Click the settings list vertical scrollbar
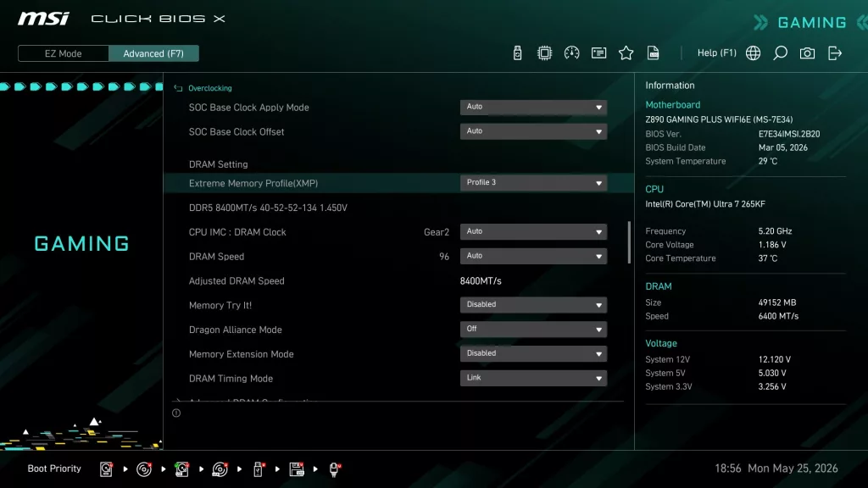The image size is (868, 488). point(629,242)
